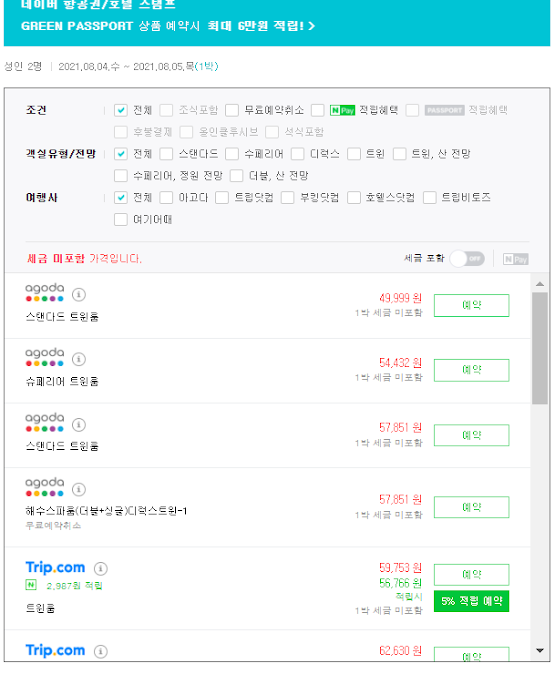Screen dimensions: 555x674
Task: Check 더블, 산 전망 filter
Action: pyautogui.click(x=236, y=175)
